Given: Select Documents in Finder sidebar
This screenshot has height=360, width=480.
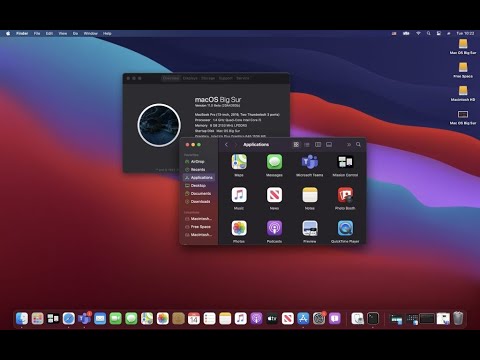Looking at the screenshot, I should pyautogui.click(x=199, y=193).
